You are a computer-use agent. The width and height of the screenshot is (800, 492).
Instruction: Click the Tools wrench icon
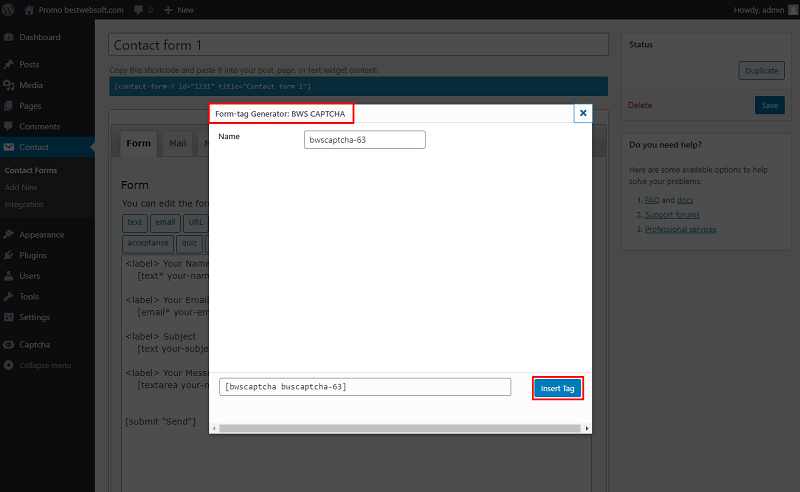click(9, 297)
